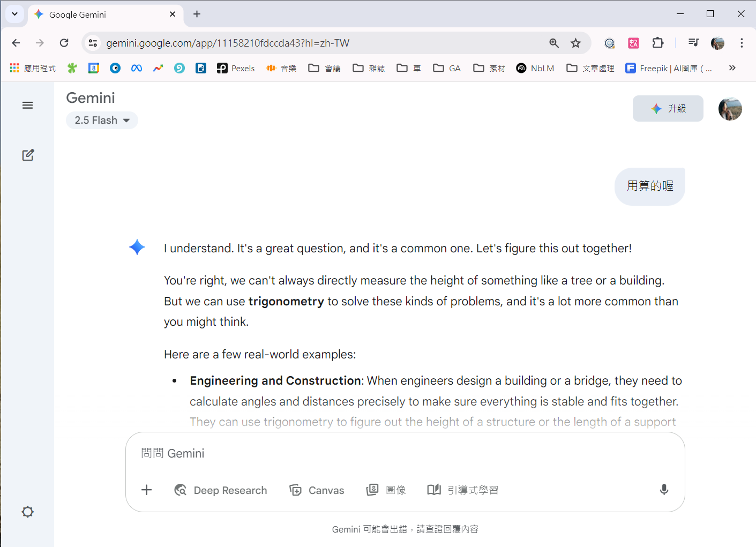Click the blue square bookmark icon

(x=201, y=68)
